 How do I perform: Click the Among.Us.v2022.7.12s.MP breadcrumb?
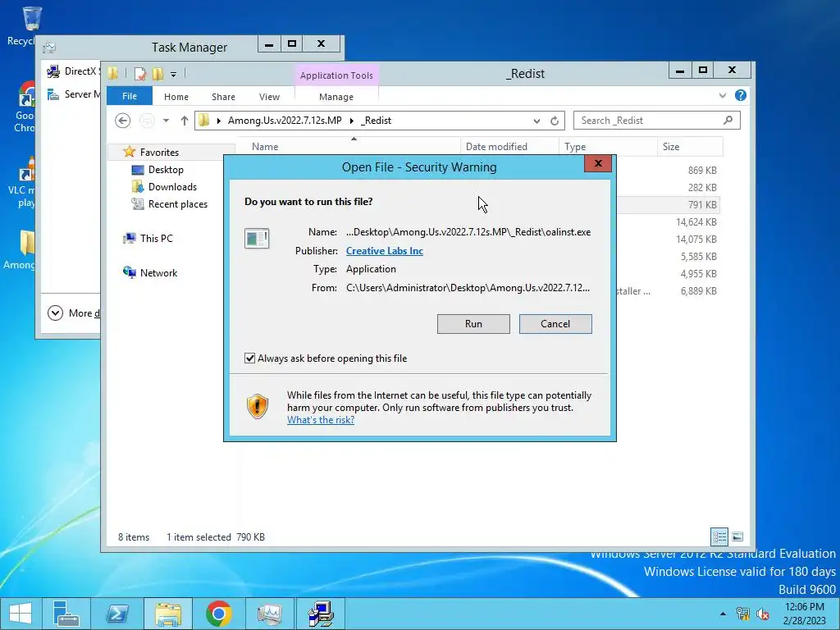pyautogui.click(x=285, y=121)
